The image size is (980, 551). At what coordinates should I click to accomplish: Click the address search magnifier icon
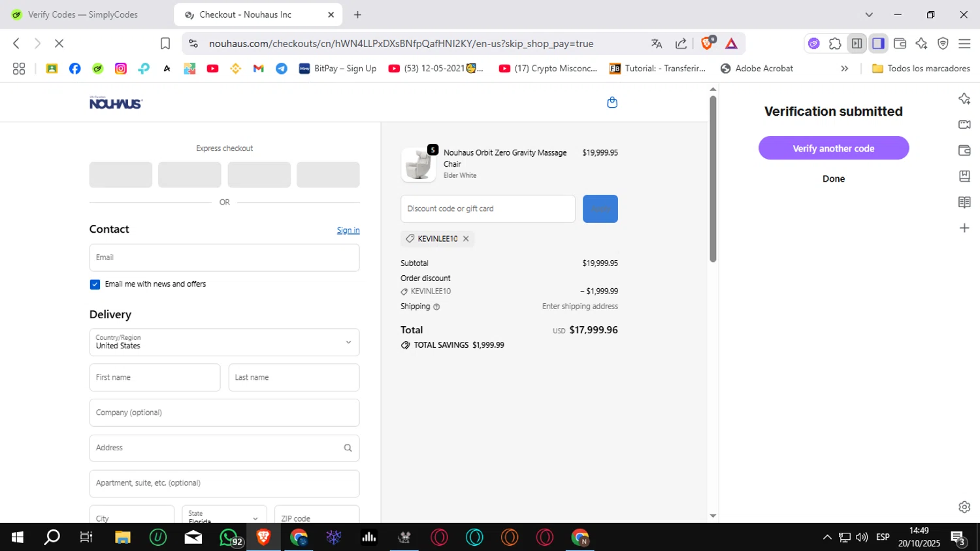point(348,448)
